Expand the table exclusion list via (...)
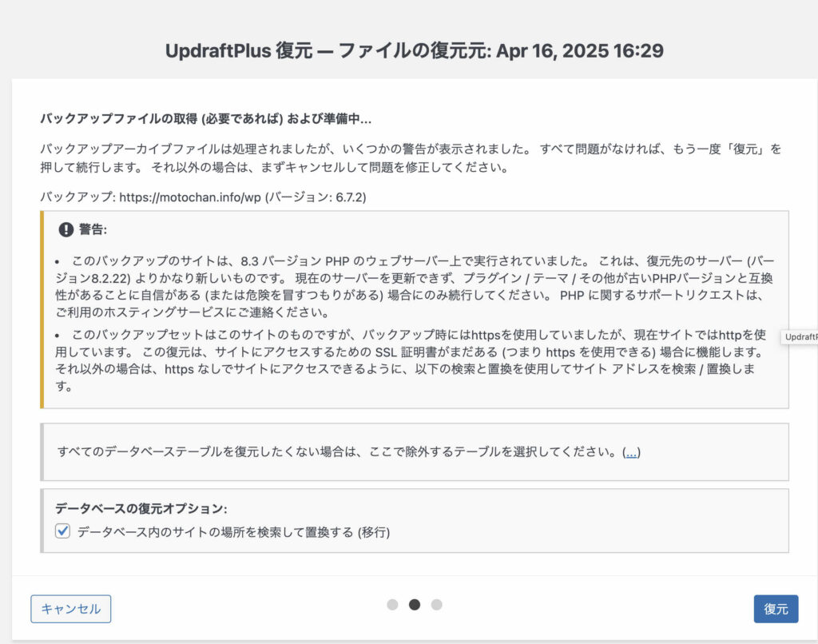This screenshot has height=644, width=818. pyautogui.click(x=631, y=452)
